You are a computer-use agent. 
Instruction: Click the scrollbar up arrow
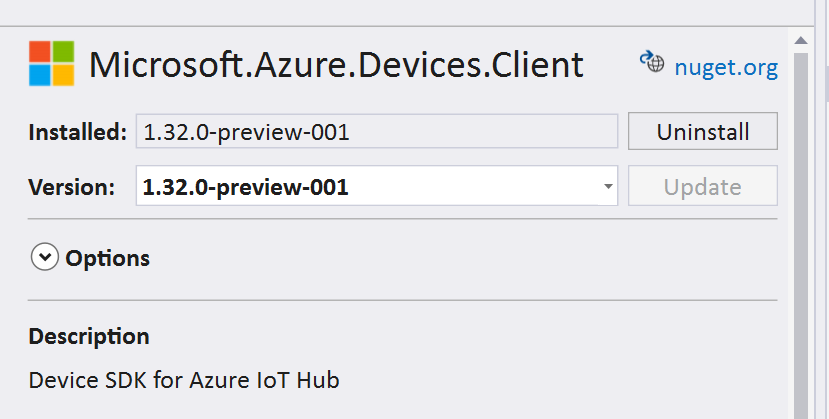coord(800,40)
